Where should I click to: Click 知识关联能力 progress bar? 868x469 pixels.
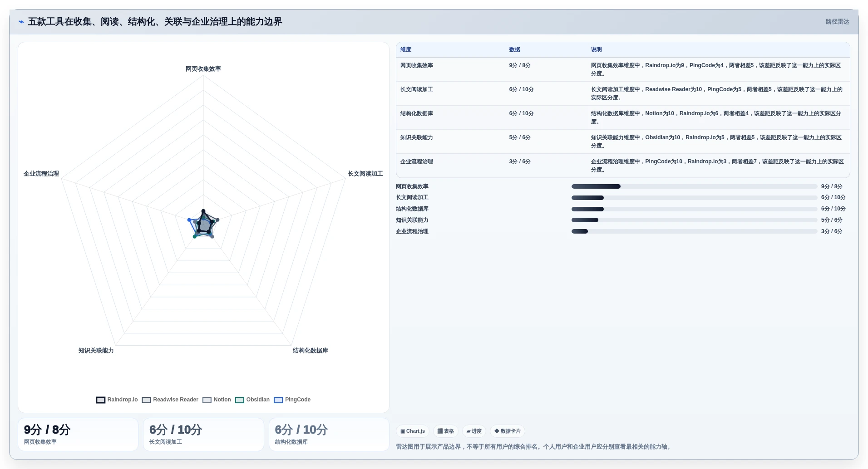click(694, 220)
